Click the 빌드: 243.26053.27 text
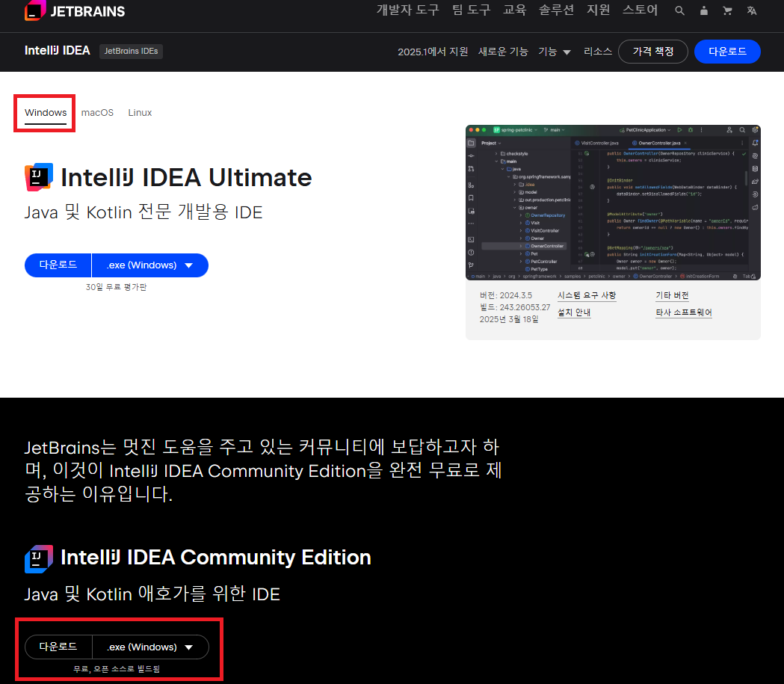Viewport: 784px width, 684px height. click(x=514, y=307)
